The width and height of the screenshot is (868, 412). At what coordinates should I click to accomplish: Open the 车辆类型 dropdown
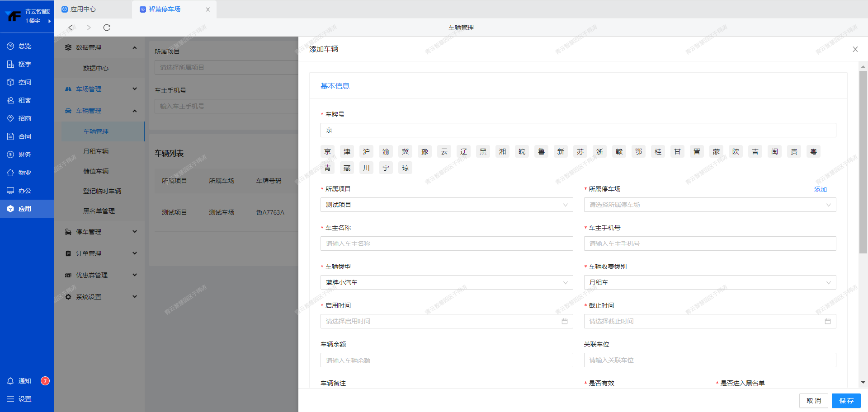point(446,282)
